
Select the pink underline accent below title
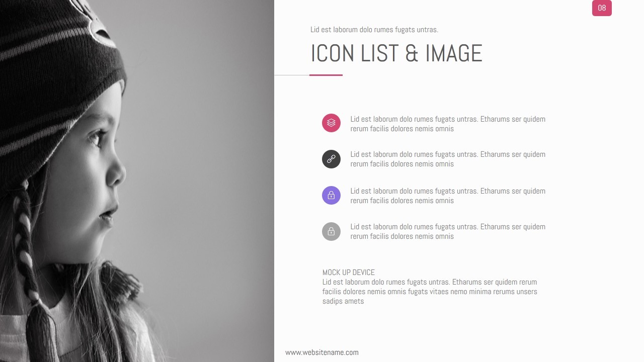[x=326, y=75]
